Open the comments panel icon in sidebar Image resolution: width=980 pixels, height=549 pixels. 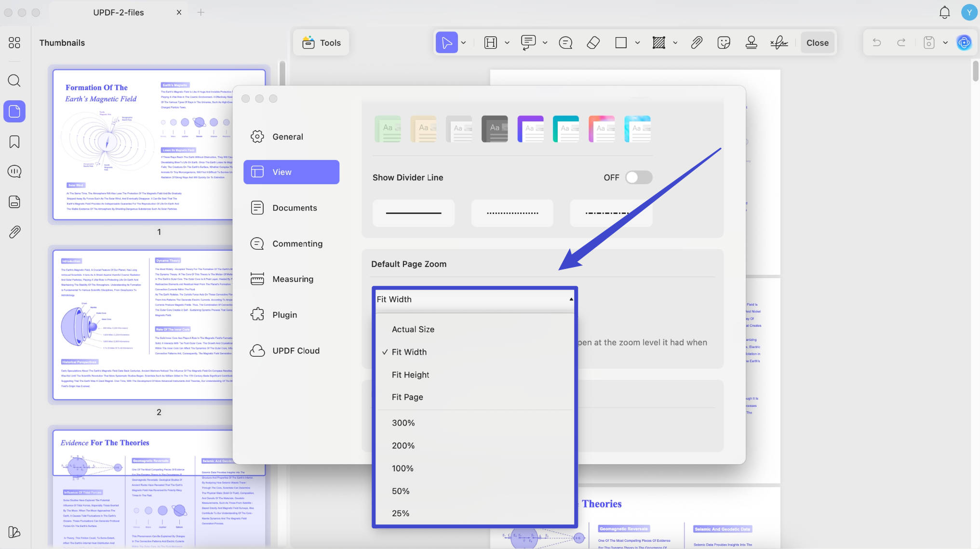click(x=14, y=172)
